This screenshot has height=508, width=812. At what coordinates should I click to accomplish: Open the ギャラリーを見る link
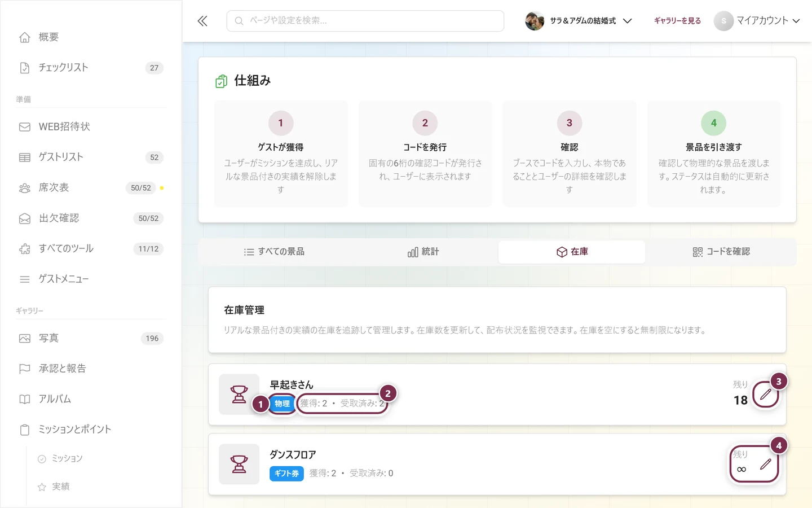tap(677, 21)
